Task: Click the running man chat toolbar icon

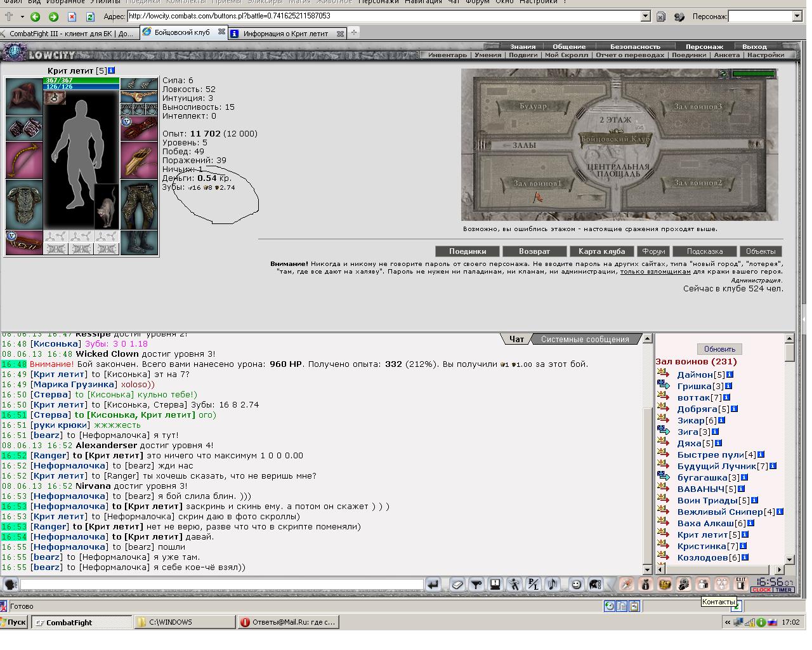Action: (x=514, y=585)
